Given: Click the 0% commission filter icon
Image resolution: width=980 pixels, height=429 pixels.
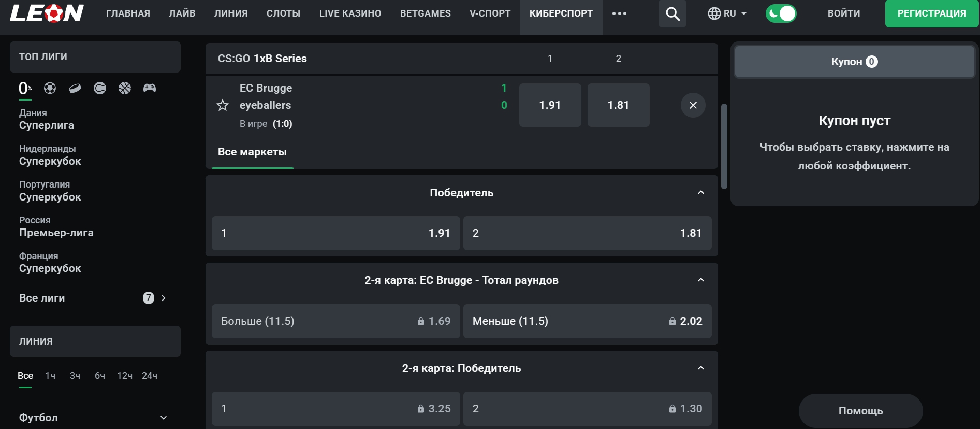Looking at the screenshot, I should pyautogui.click(x=25, y=88).
